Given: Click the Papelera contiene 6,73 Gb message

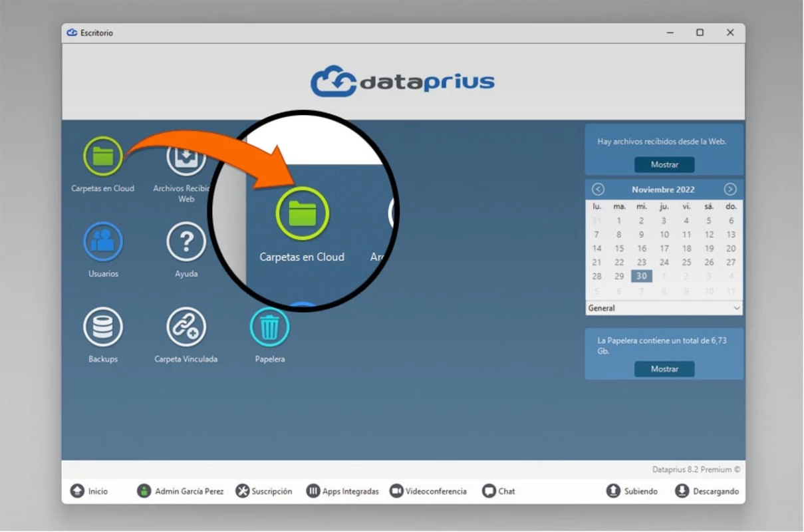Looking at the screenshot, I should pos(662,346).
